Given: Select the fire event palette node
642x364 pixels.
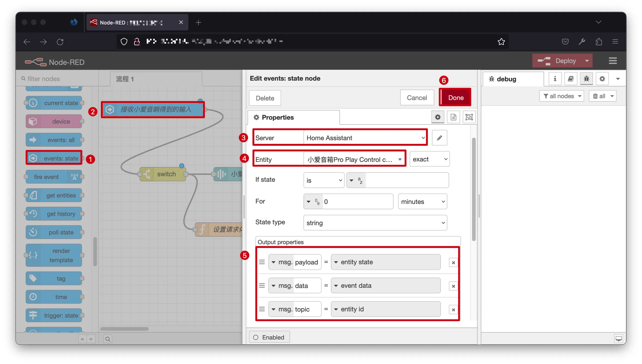Looking at the screenshot, I should coord(54,177).
